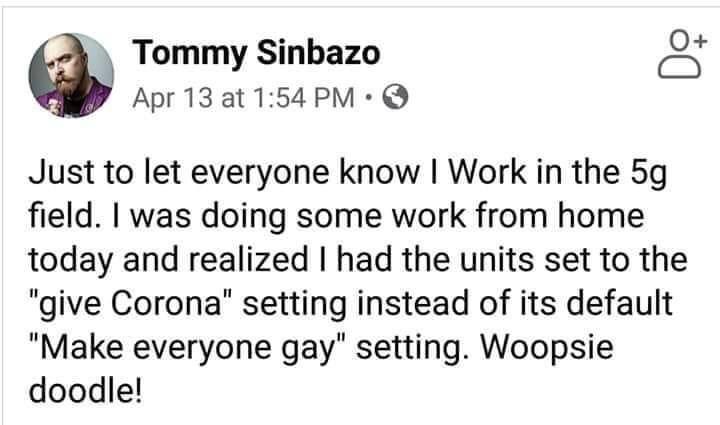Click the phrase "give Corona" in the post

(x=131, y=304)
